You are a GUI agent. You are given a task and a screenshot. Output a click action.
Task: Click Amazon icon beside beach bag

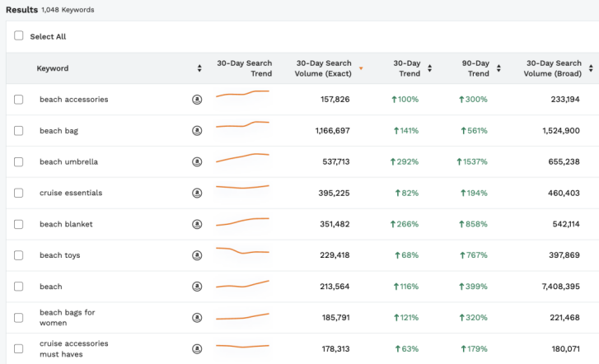click(197, 131)
